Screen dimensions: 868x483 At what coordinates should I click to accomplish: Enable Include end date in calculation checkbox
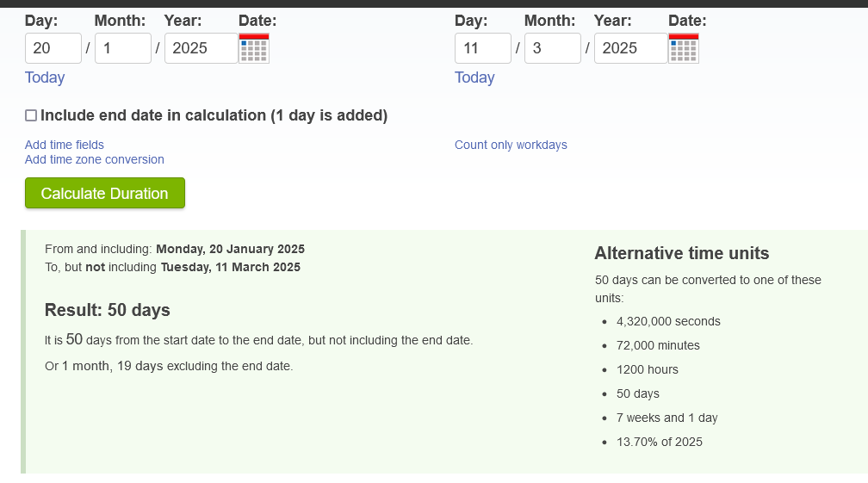click(x=31, y=115)
